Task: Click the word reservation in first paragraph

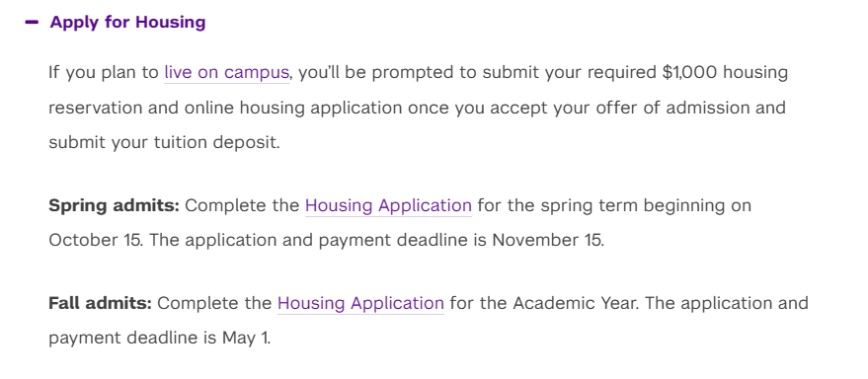Action: 95,108
